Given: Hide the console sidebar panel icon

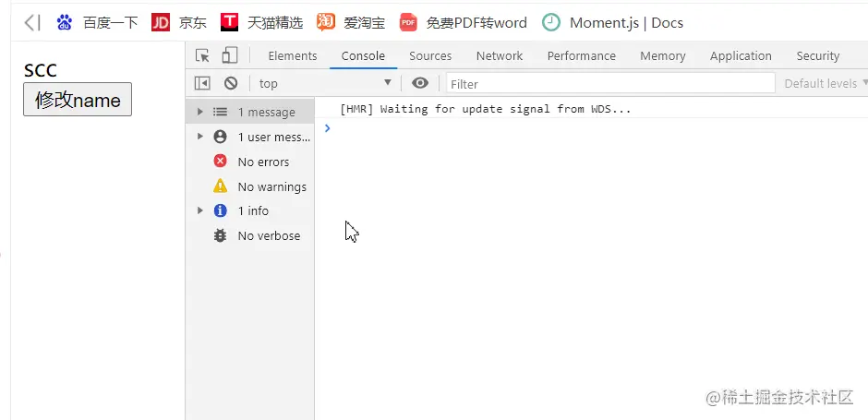Looking at the screenshot, I should coord(202,84).
